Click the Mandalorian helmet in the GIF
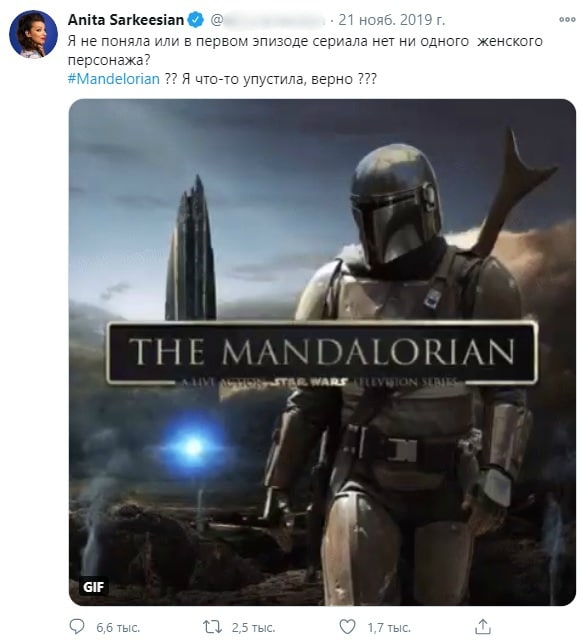The image size is (588, 640). 395,203
